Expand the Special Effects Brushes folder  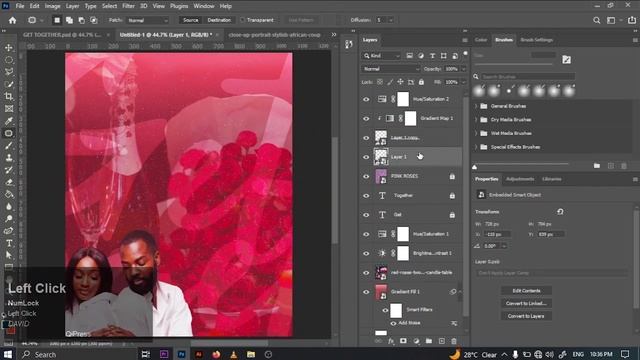pos(476,147)
